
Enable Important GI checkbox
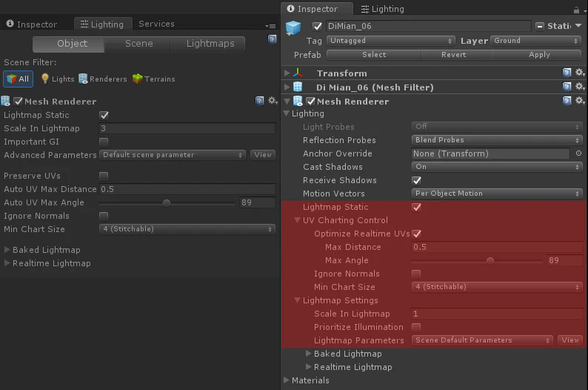tap(104, 142)
